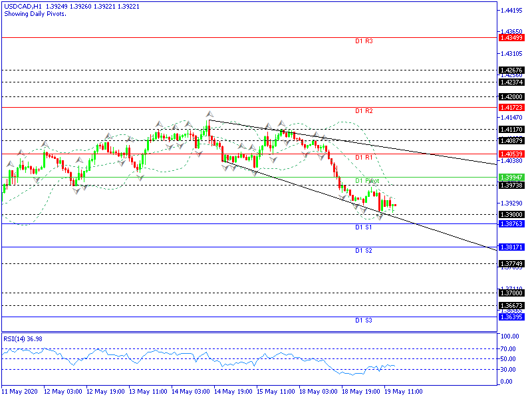Click the D1 S3 support label
532x399 pixels.
tap(363, 321)
